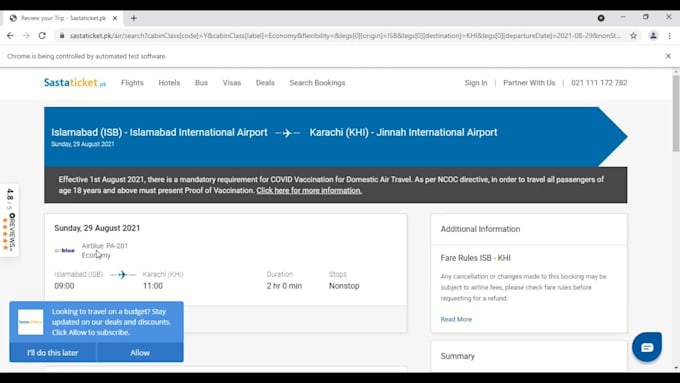Open the Hotels menu
This screenshot has height=383, width=680.
[169, 82]
